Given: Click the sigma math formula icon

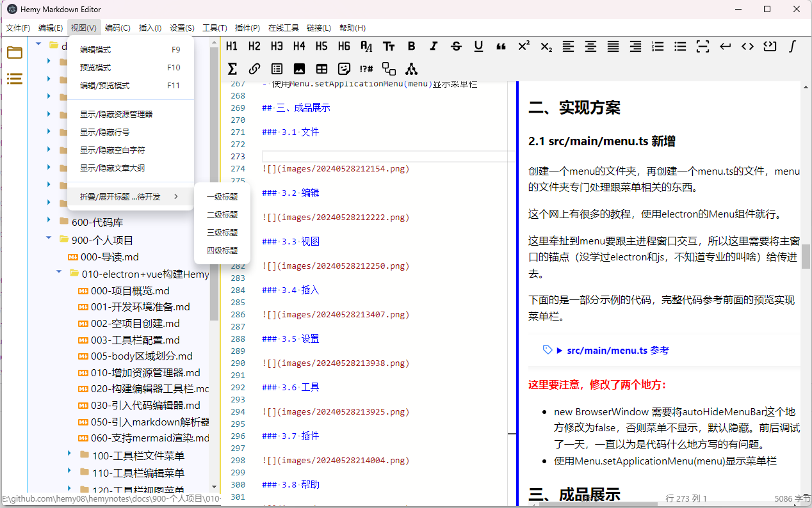Looking at the screenshot, I should coord(232,68).
